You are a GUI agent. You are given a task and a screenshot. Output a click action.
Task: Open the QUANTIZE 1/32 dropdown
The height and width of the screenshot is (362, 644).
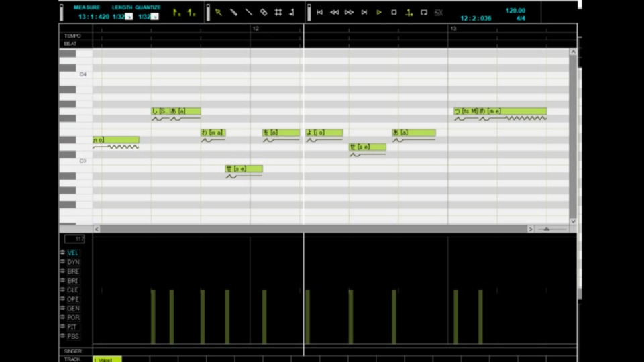point(154,17)
